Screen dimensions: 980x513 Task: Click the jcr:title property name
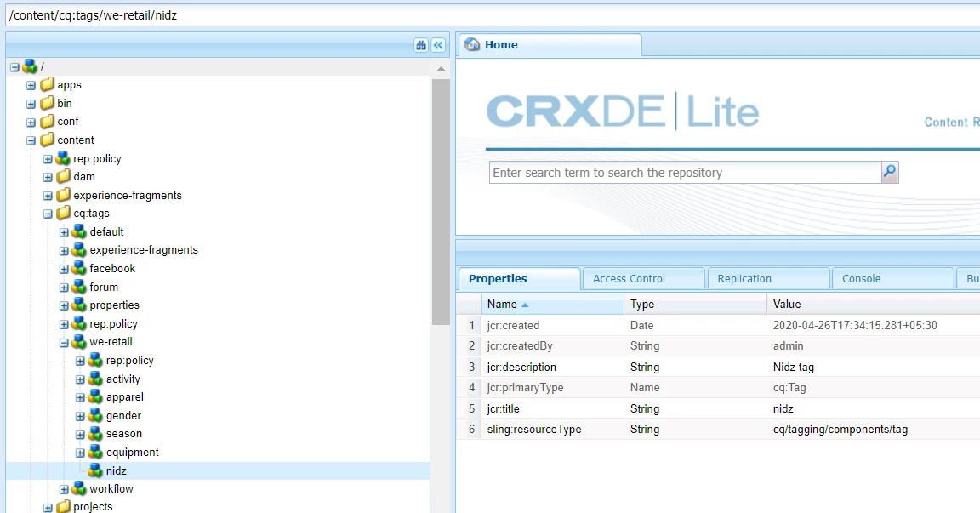[503, 409]
